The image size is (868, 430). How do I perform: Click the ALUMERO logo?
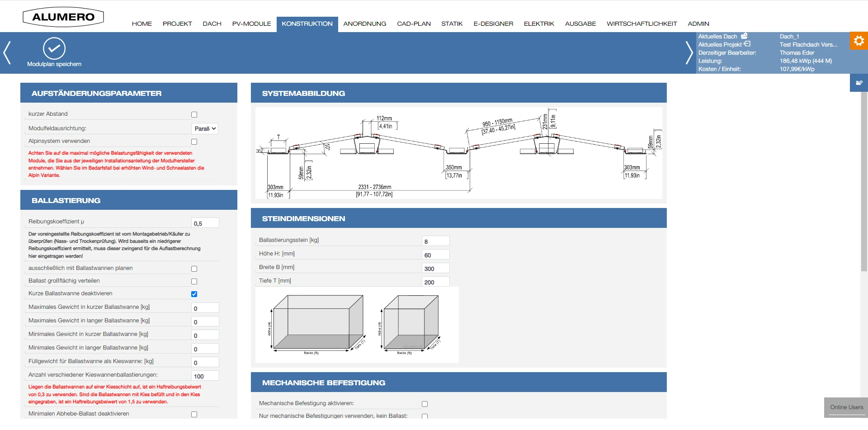(63, 17)
